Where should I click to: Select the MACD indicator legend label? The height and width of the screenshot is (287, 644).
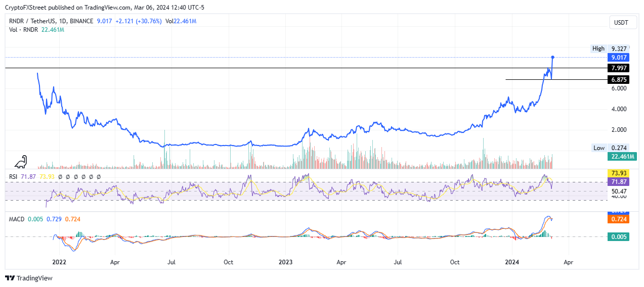pyautogui.click(x=17, y=219)
